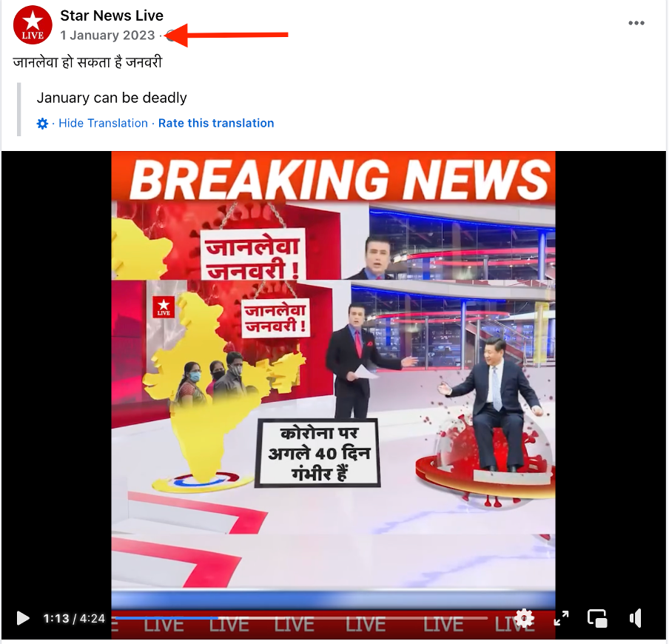Click the public audience globe icon
This screenshot has height=644, width=669.
(x=170, y=36)
